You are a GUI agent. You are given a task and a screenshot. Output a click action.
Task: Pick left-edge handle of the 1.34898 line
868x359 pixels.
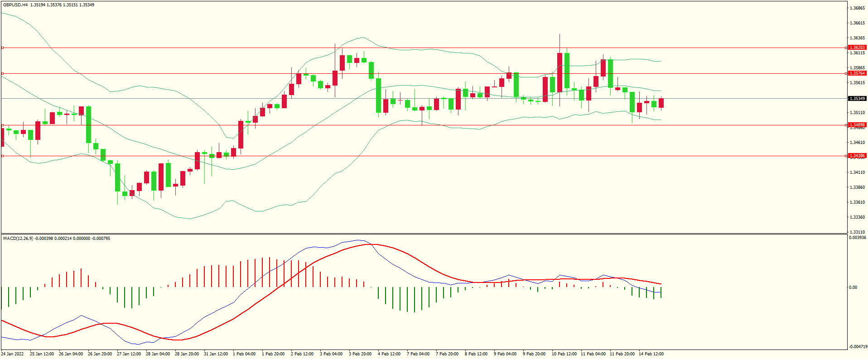pyautogui.click(x=2, y=125)
